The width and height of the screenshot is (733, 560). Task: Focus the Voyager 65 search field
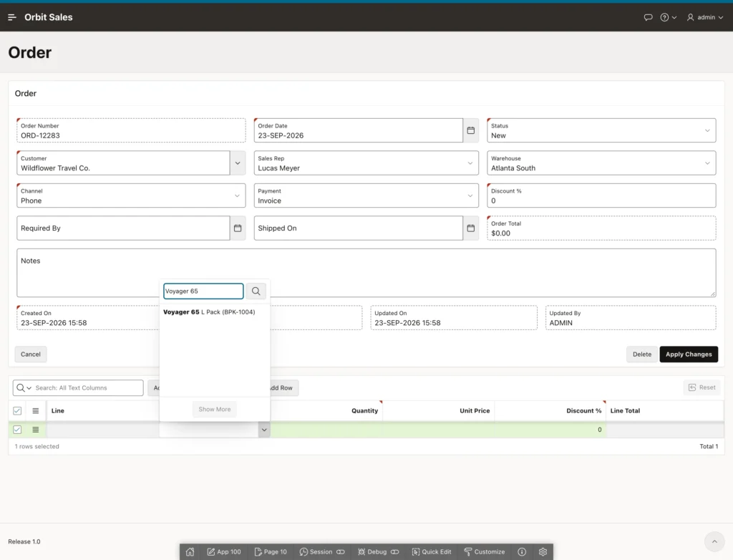click(203, 291)
